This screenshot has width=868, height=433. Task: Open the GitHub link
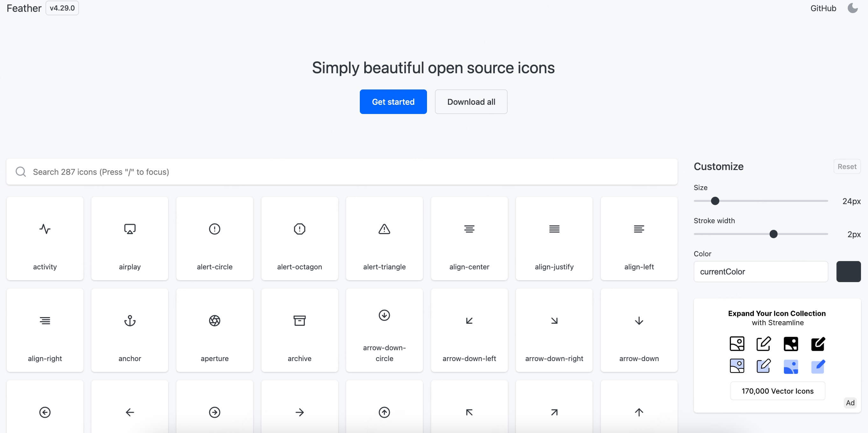pyautogui.click(x=823, y=8)
